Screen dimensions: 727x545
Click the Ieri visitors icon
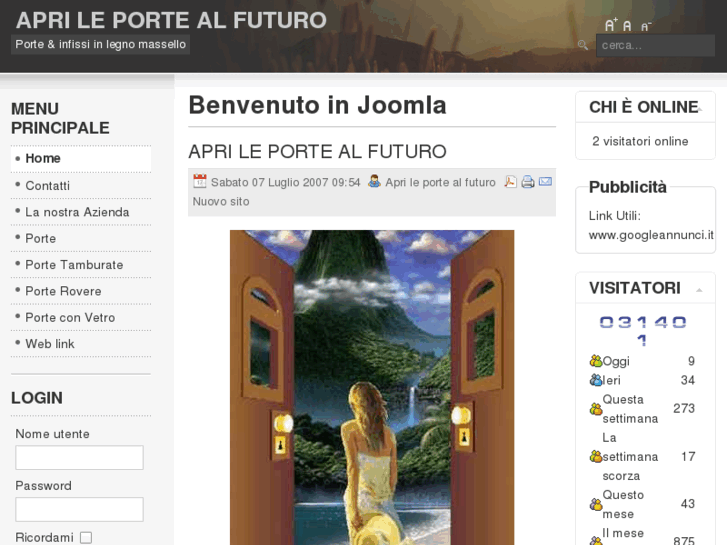(596, 380)
